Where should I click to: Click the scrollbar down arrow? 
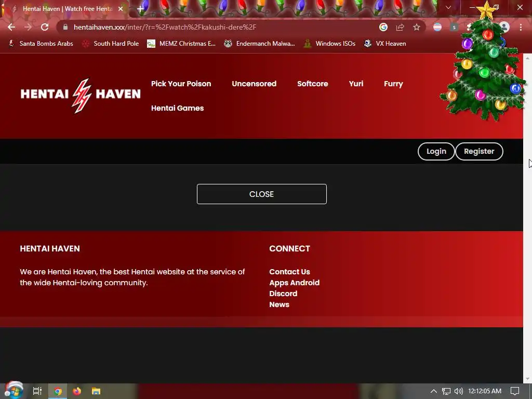(x=527, y=379)
